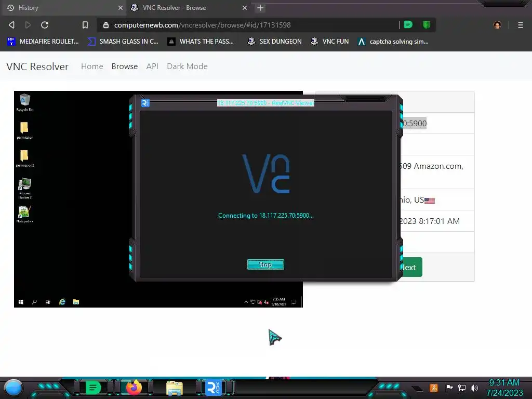532x399 pixels.
Task: Open the VNC FUN bookmark
Action: (329, 42)
